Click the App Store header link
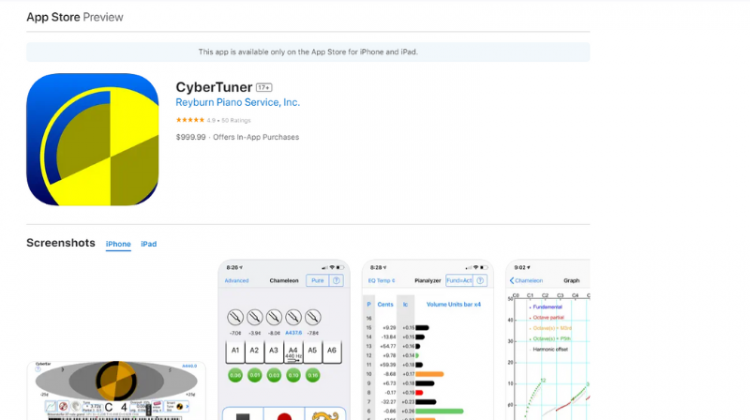750x420 pixels. pos(53,17)
